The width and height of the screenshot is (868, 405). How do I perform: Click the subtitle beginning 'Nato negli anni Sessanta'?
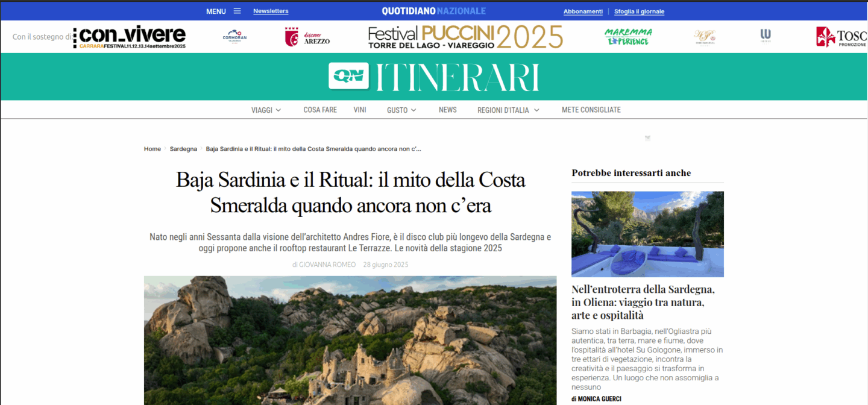click(x=350, y=242)
